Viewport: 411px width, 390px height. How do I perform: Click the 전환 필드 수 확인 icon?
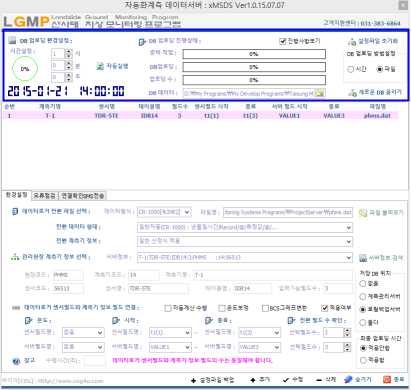tap(291, 320)
